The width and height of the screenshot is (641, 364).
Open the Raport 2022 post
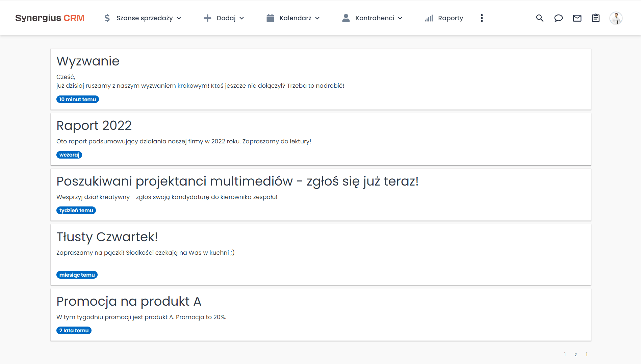(x=94, y=125)
